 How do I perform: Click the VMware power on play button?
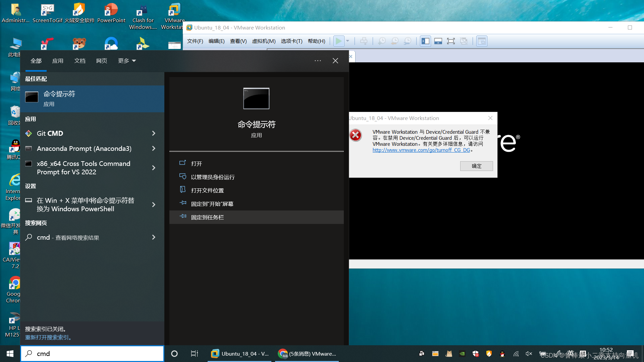point(339,41)
